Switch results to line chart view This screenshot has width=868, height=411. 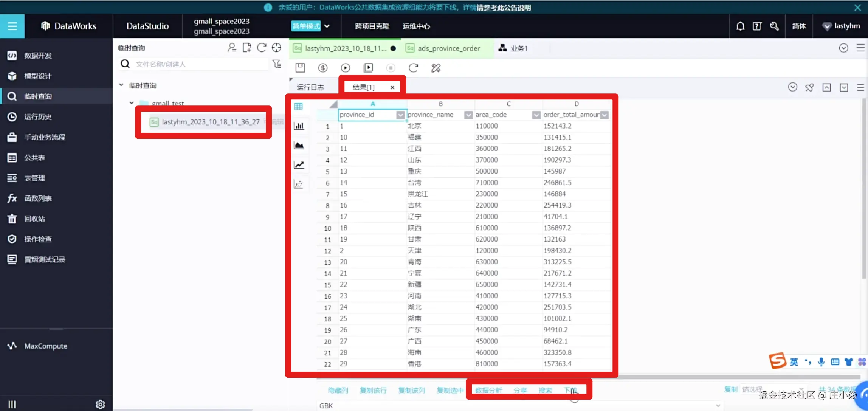[x=299, y=164]
